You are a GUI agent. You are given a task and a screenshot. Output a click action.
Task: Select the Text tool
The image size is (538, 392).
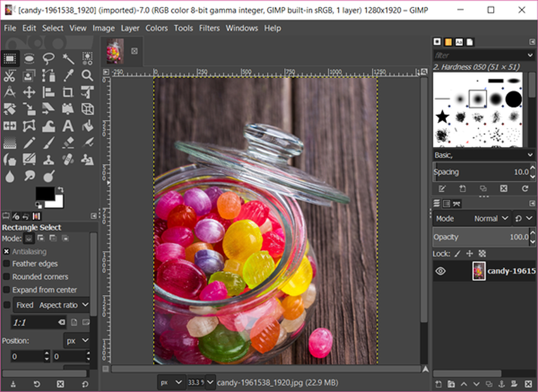point(68,125)
